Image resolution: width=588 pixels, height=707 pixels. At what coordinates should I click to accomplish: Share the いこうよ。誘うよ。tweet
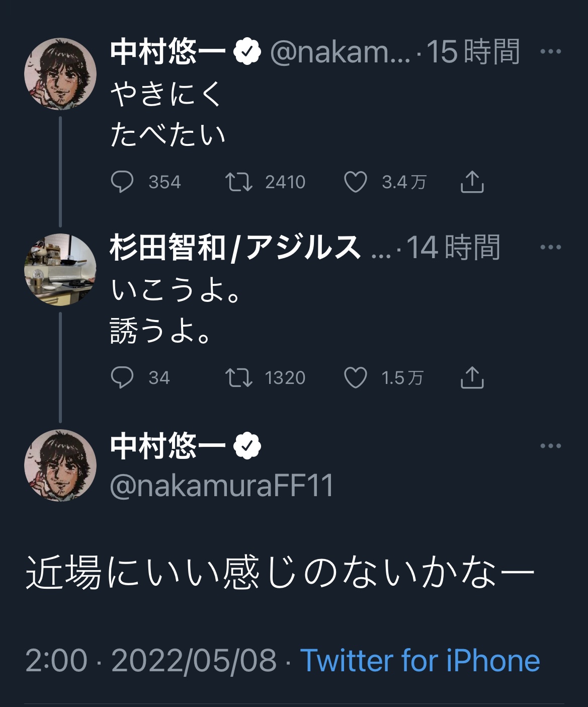(x=472, y=378)
